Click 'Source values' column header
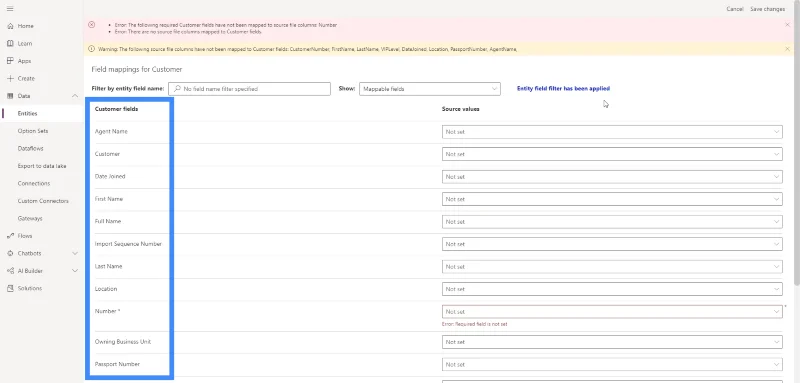The image size is (800, 383). 460,109
